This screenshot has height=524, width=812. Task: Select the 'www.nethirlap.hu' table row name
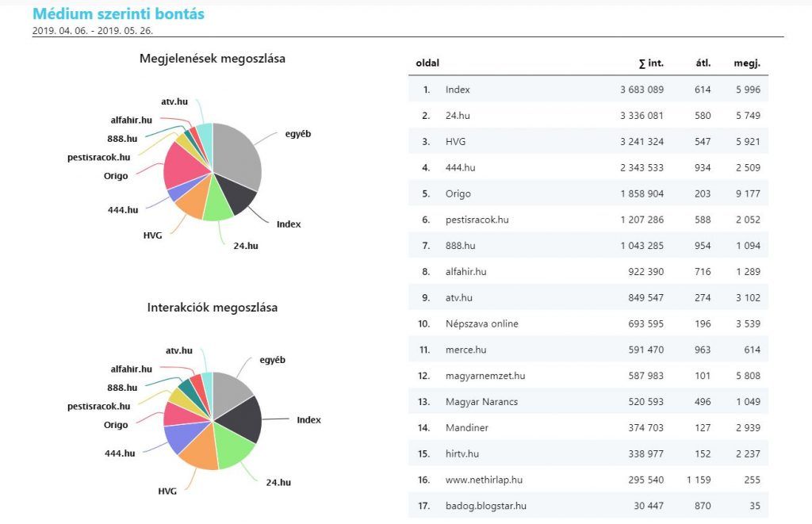484,480
